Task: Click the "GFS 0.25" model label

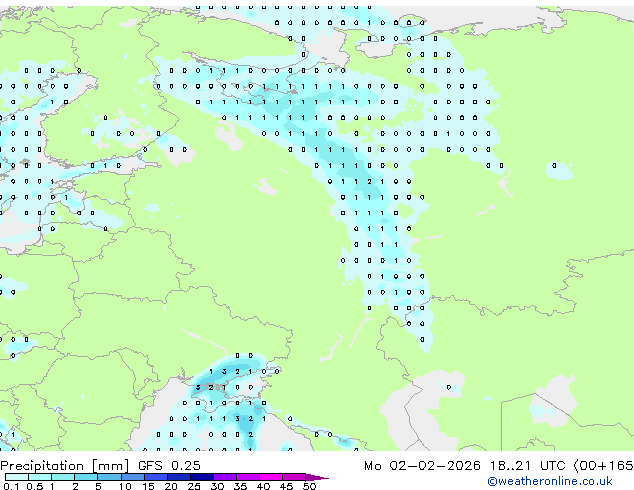Action: tap(169, 466)
